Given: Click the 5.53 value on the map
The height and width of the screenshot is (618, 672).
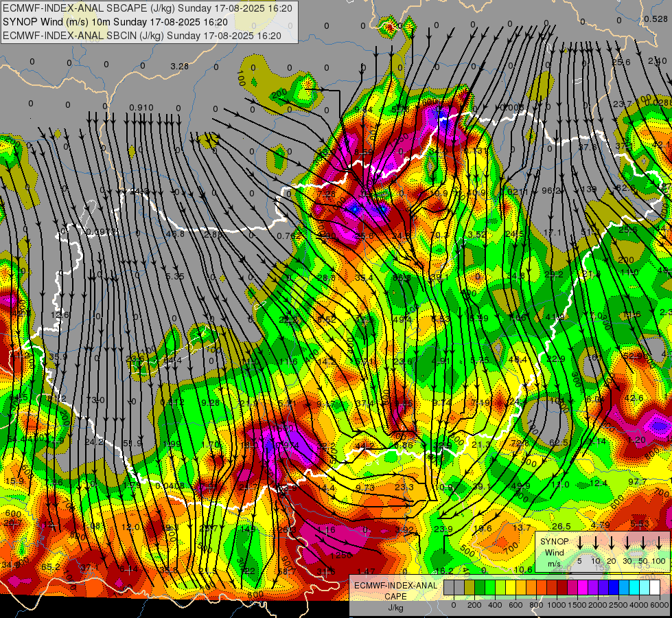Looking at the screenshot, I should (x=640, y=524).
